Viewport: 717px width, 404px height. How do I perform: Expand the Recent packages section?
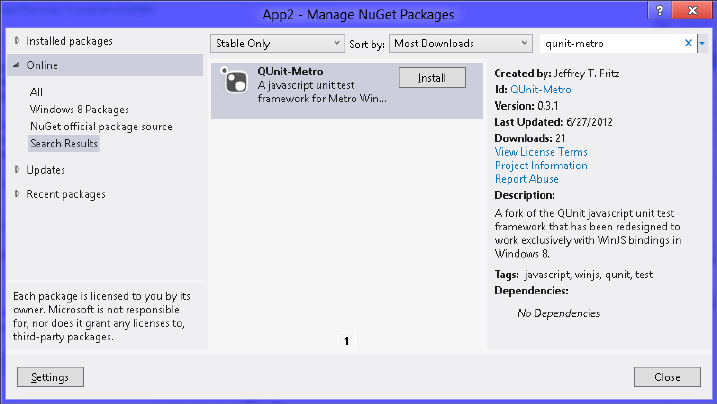point(17,194)
